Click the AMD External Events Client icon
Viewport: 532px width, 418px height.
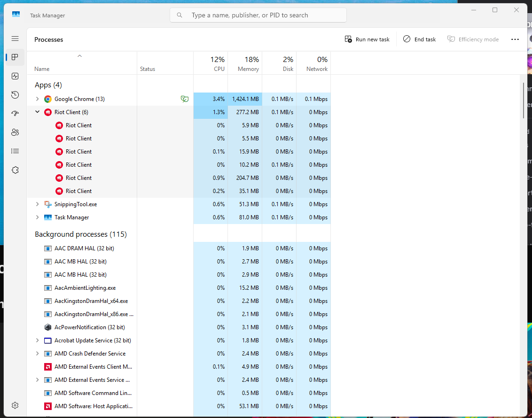click(x=48, y=367)
